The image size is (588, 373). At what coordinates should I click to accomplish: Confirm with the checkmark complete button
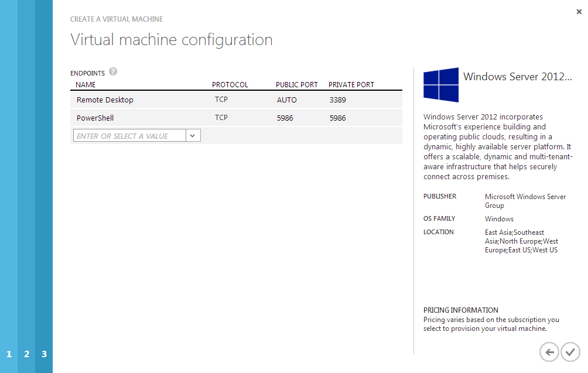(570, 353)
